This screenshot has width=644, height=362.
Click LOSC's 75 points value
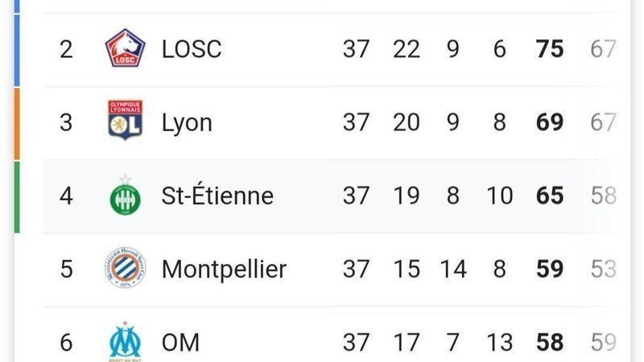point(550,49)
